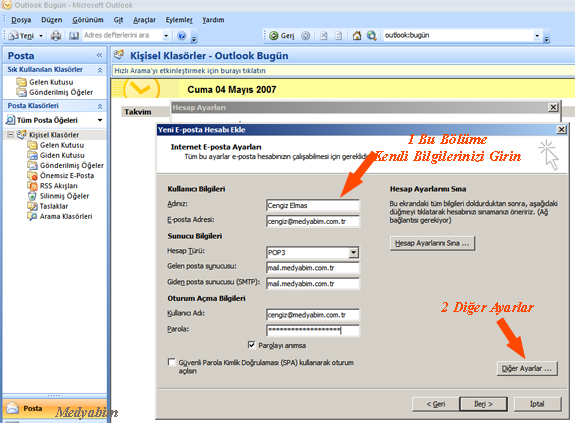The image size is (575, 423).
Task: Click the refresh page icon
Action: click(338, 36)
